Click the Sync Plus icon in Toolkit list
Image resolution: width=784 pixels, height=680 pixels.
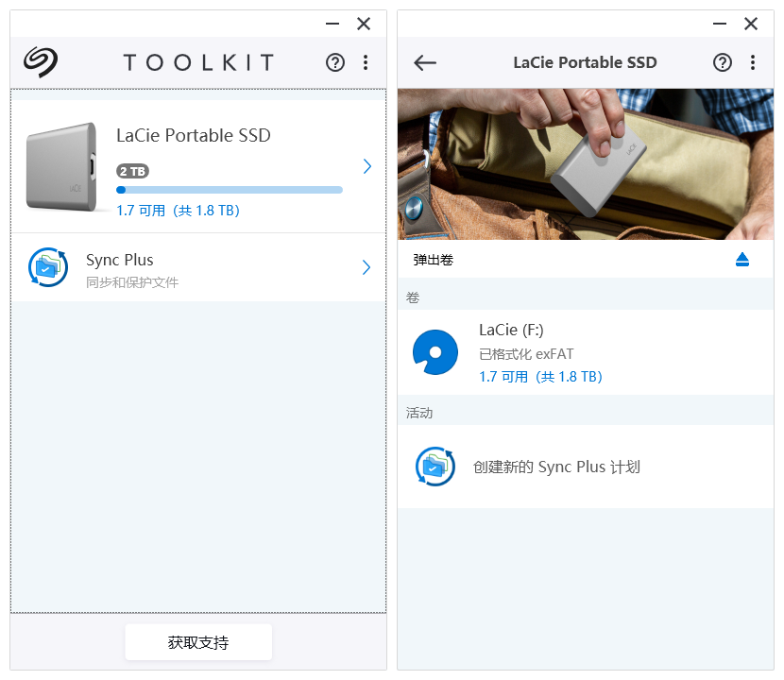coord(48,267)
